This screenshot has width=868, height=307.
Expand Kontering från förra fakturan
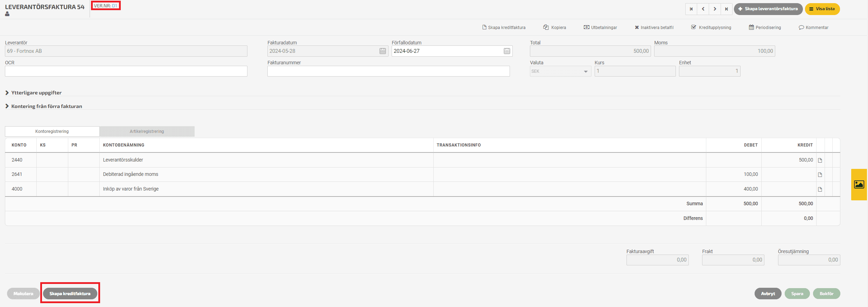pos(44,106)
